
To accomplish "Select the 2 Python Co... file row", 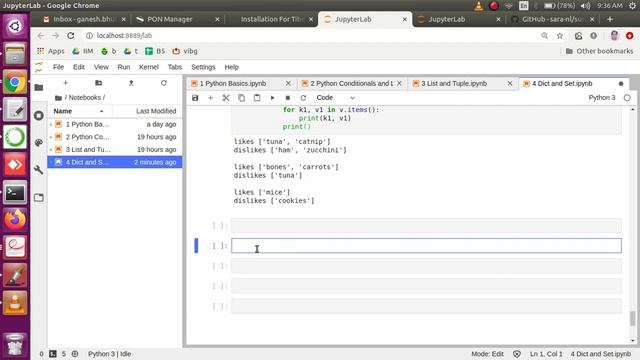I will coord(115,137).
